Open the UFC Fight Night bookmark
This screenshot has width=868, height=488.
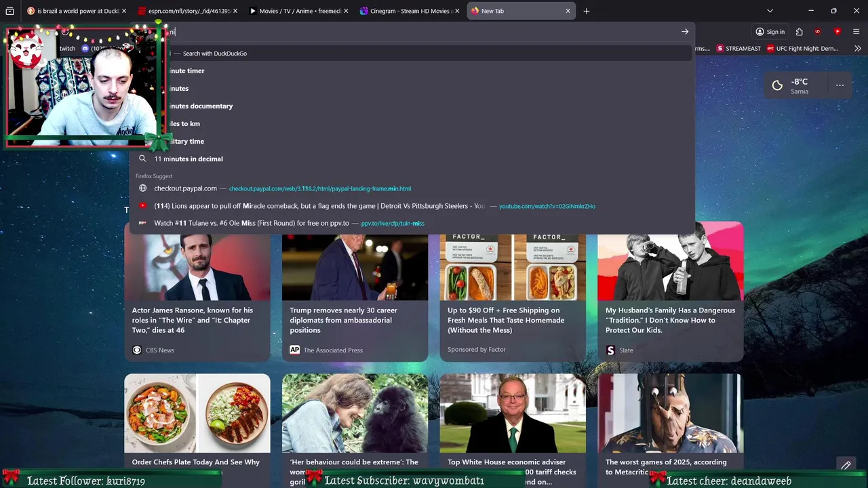pos(803,49)
